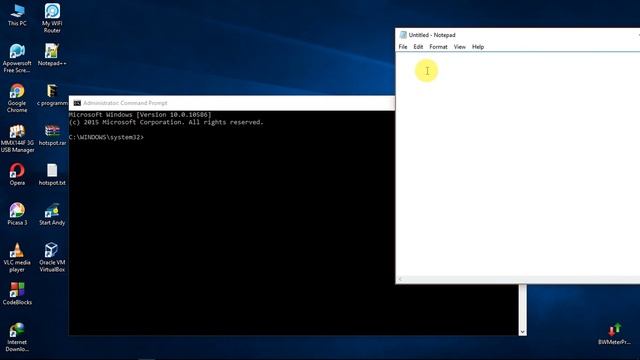
Task: Click inside Notepad text editing area
Action: (518, 164)
